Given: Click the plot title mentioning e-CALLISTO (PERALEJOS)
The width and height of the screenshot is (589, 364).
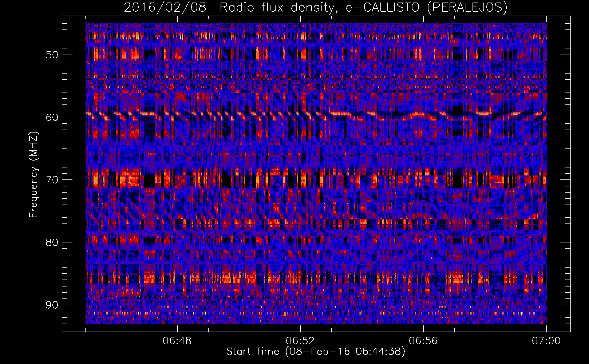Looking at the screenshot, I should [315, 7].
